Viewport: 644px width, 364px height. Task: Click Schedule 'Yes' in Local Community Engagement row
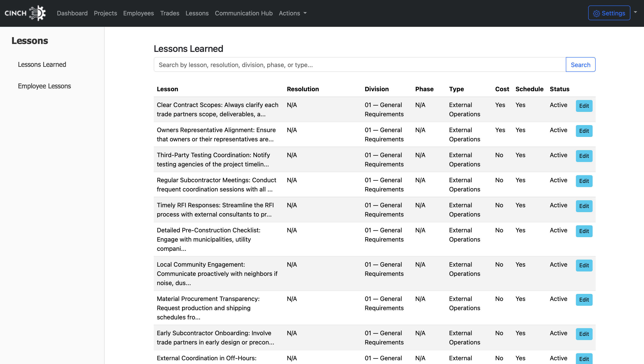pyautogui.click(x=520, y=264)
